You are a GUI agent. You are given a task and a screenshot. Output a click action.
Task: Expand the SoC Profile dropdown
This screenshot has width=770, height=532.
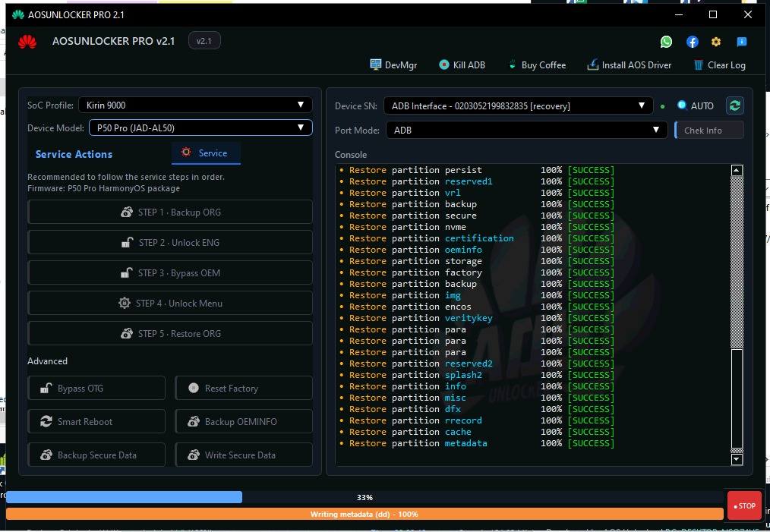click(195, 105)
